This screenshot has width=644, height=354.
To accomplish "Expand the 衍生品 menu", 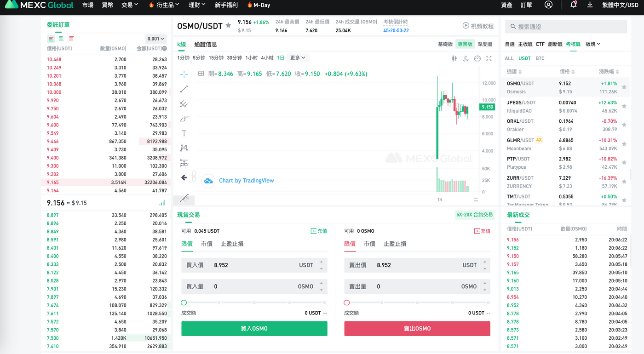I will tap(164, 5).
